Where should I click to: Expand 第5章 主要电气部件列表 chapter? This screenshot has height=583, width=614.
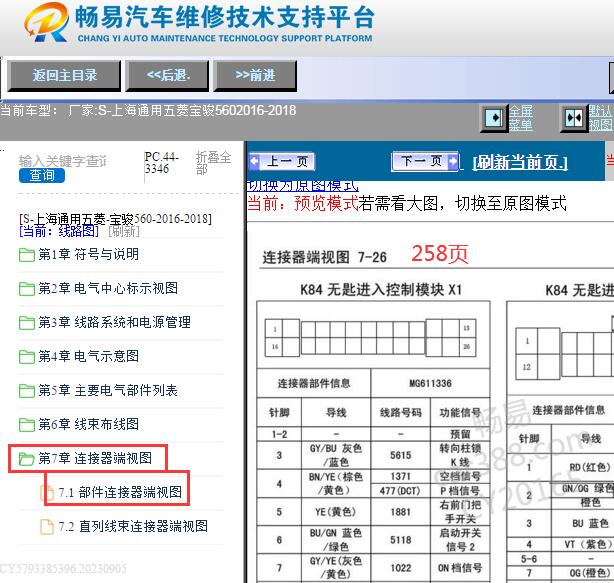(x=108, y=390)
